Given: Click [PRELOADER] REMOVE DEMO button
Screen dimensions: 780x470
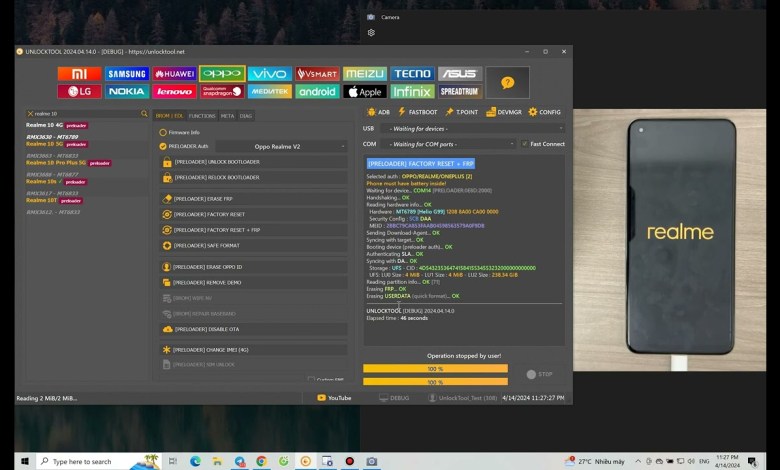Looking at the screenshot, I should [x=254, y=282].
